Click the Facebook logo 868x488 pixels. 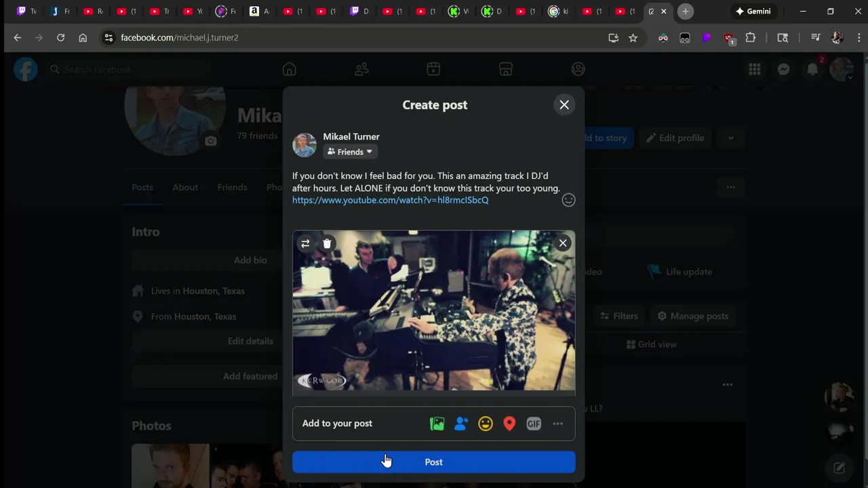pos(26,69)
